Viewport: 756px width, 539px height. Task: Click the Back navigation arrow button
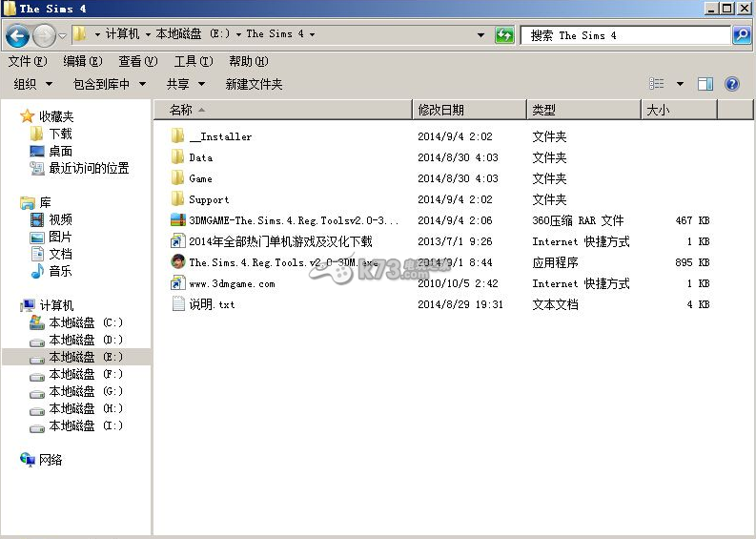17,35
